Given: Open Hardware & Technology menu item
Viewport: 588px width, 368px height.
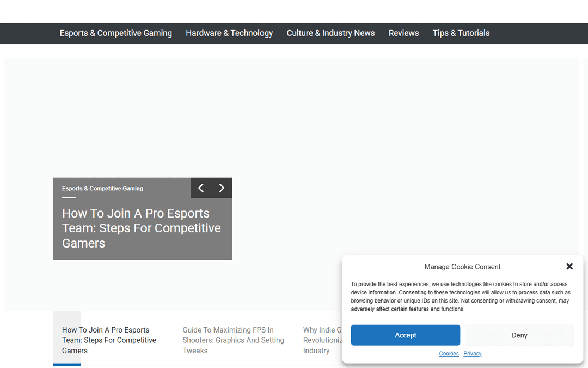Looking at the screenshot, I should (229, 33).
